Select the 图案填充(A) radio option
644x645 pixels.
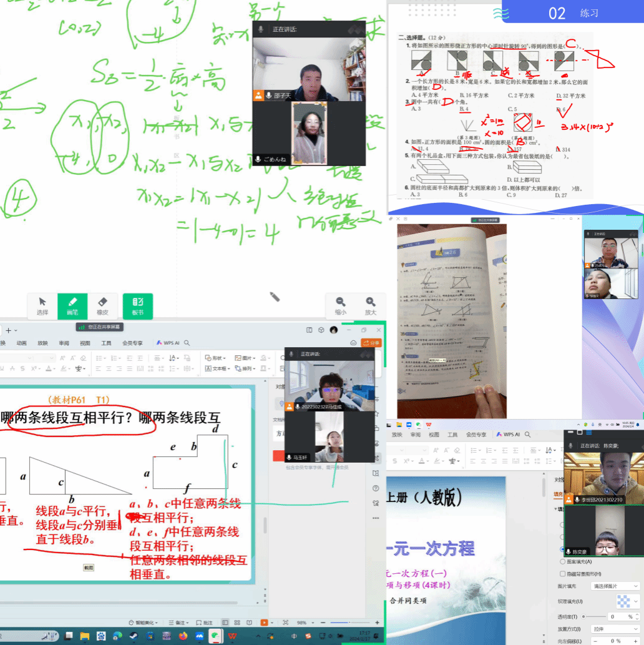(563, 561)
